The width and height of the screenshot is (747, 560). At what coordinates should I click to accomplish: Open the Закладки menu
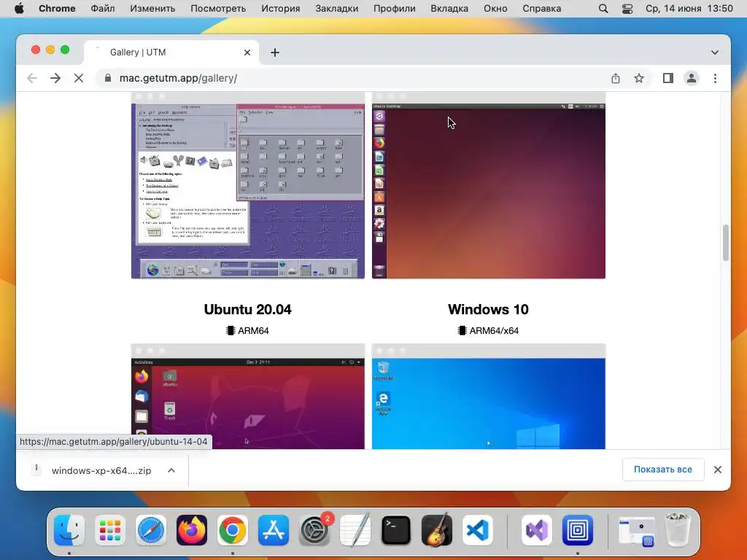pyautogui.click(x=337, y=9)
